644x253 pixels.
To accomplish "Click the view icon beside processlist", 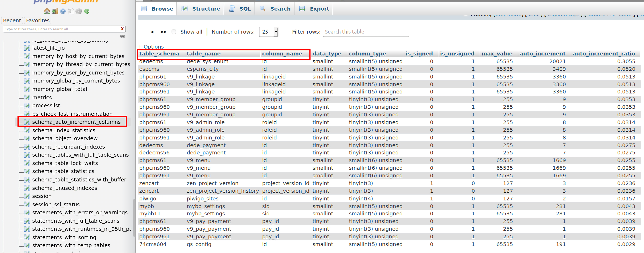I will coord(27,106).
